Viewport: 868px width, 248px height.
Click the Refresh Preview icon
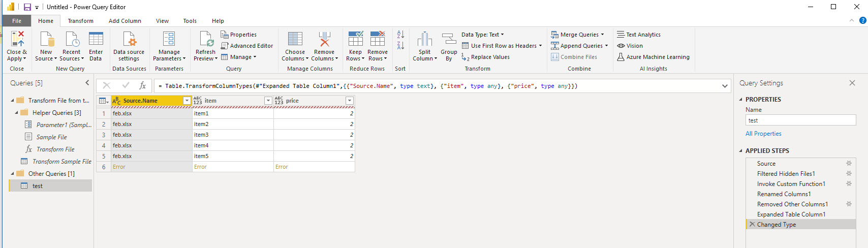pos(206,39)
